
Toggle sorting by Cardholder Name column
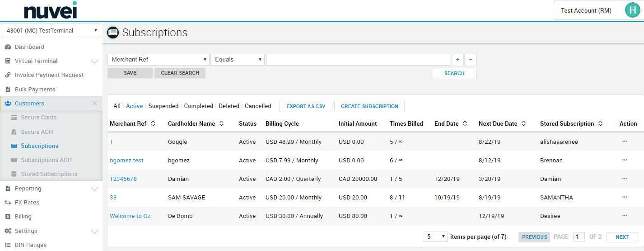[x=221, y=123]
